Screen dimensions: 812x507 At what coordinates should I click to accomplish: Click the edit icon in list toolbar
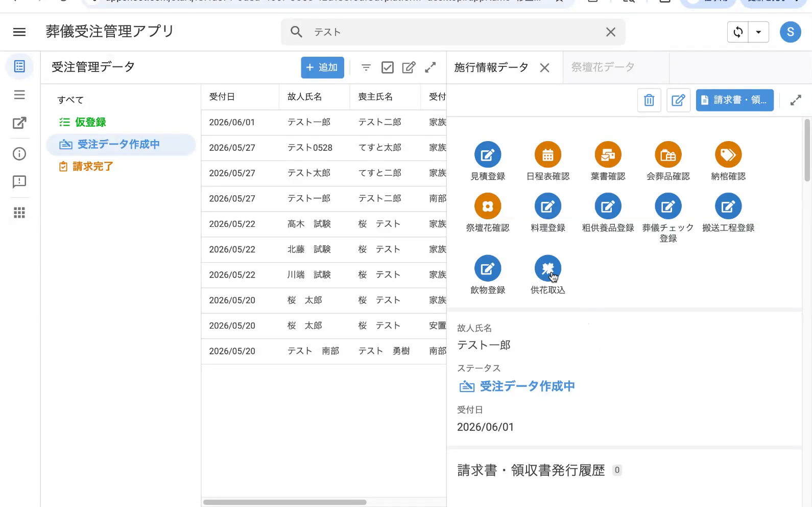pos(409,67)
